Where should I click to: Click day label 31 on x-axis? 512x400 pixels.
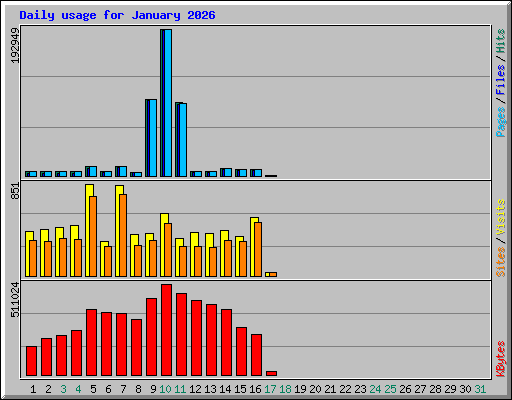(x=480, y=389)
